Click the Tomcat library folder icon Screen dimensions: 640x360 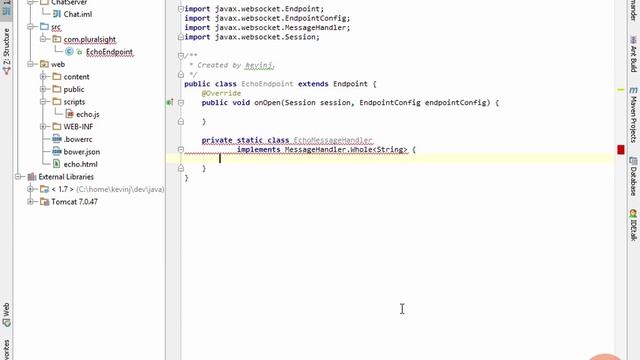click(x=44, y=202)
